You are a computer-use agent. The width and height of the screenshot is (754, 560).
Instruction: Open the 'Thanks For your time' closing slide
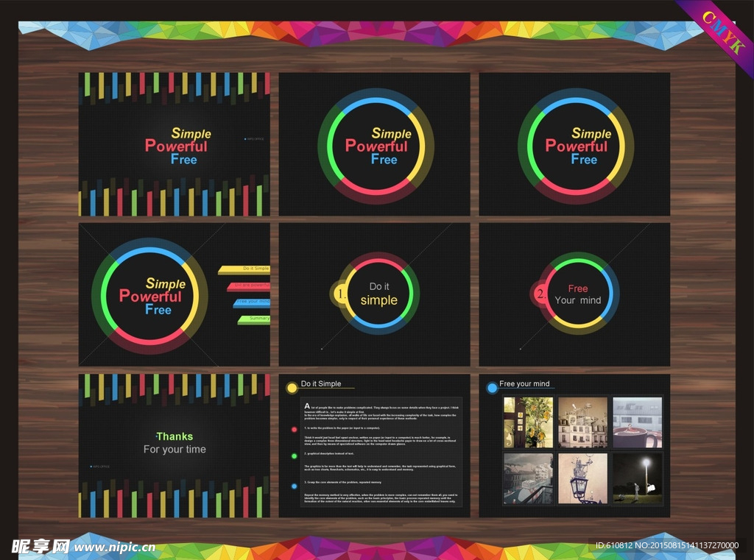(174, 446)
